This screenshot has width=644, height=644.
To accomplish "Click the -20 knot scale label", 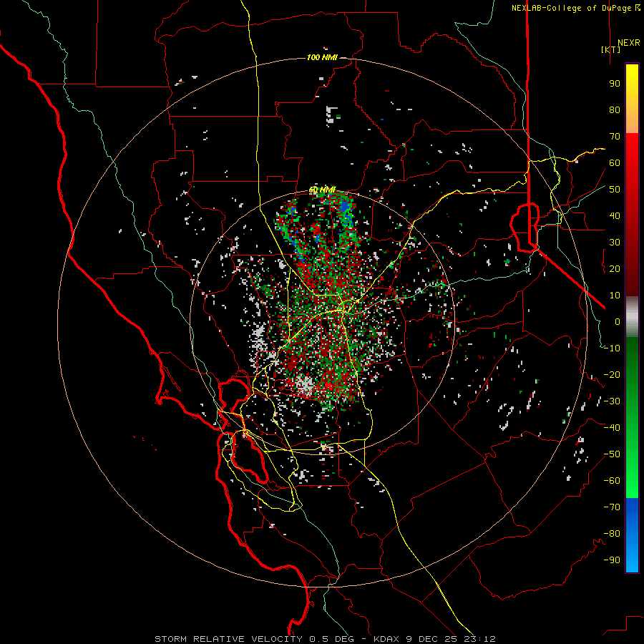I will pos(612,374).
